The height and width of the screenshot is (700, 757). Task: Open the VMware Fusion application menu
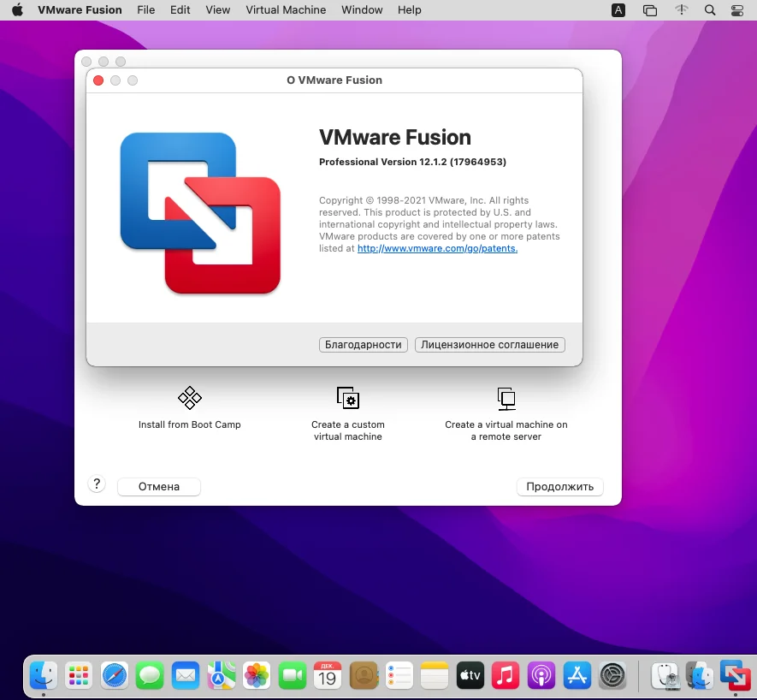[x=80, y=9]
